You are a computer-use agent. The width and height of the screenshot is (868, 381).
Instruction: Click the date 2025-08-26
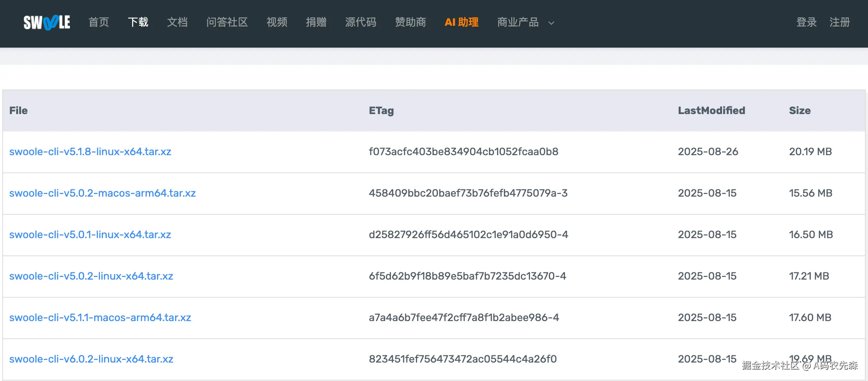[x=708, y=152]
